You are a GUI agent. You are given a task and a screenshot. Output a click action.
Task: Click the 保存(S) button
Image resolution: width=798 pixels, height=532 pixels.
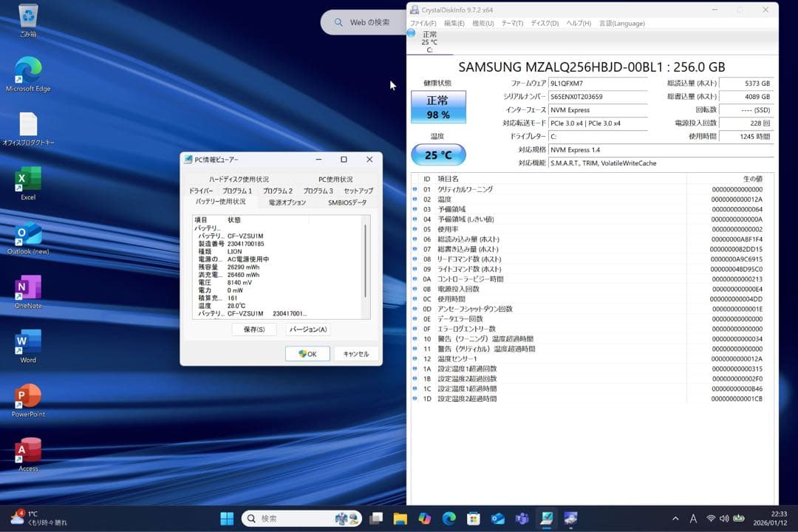click(x=253, y=329)
